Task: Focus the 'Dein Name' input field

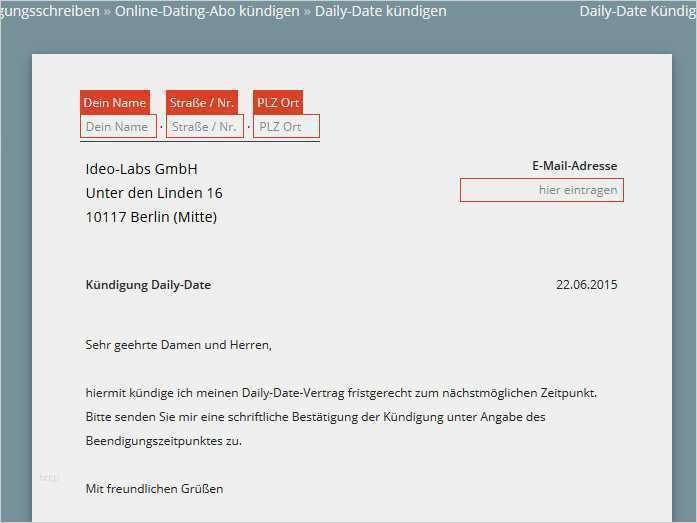Action: point(117,127)
